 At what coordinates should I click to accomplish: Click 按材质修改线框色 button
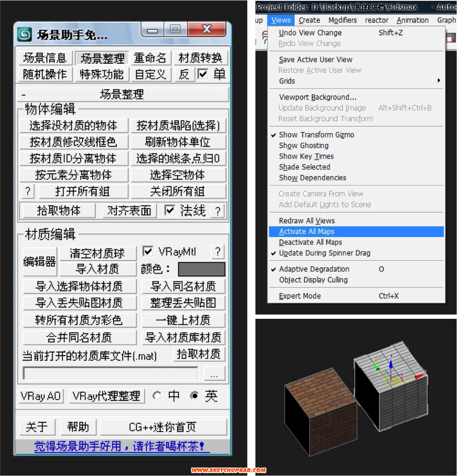74,142
